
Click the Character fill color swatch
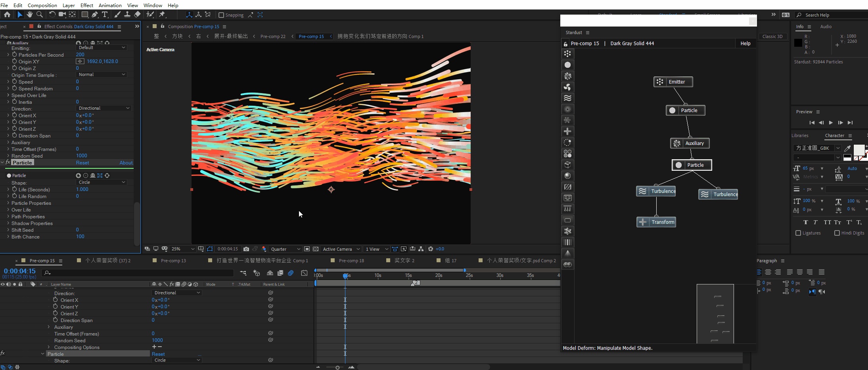point(859,150)
